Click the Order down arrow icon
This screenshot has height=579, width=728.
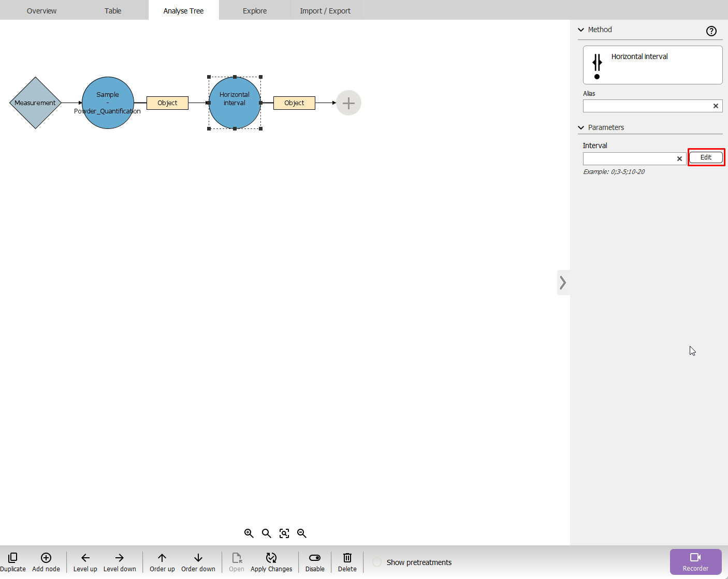198,558
